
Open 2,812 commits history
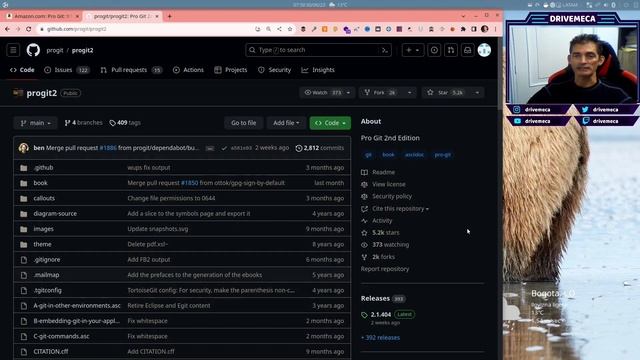(x=320, y=148)
